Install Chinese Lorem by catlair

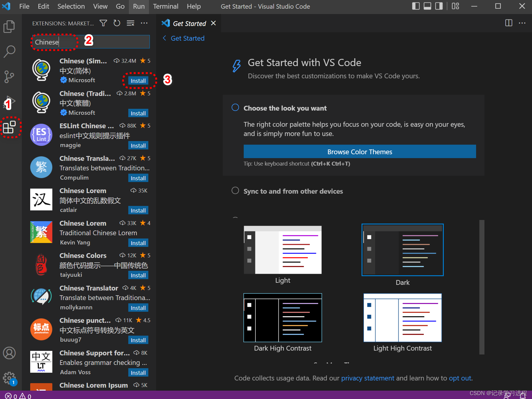coord(138,210)
